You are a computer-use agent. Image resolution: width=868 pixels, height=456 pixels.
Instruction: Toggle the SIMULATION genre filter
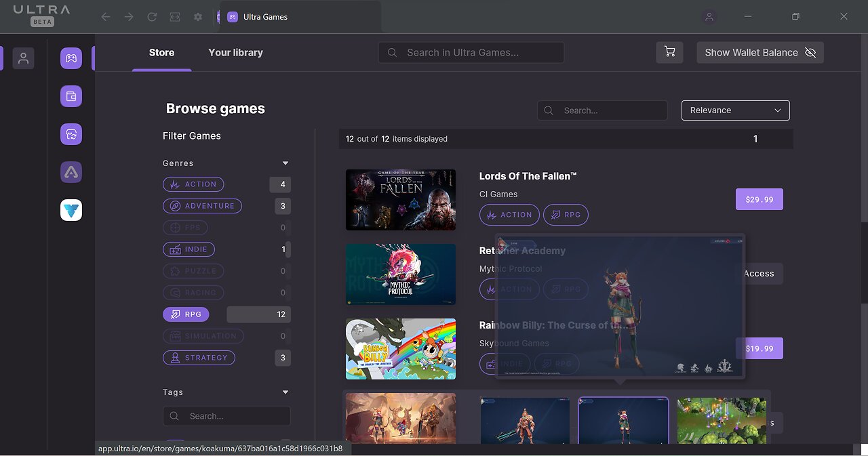click(203, 336)
